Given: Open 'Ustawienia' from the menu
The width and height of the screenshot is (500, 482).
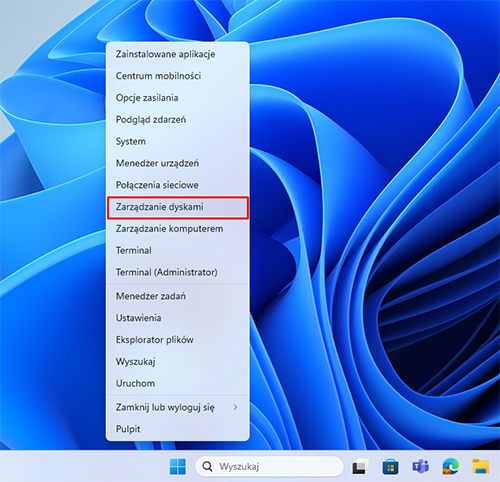Looking at the screenshot, I should 178,318.
